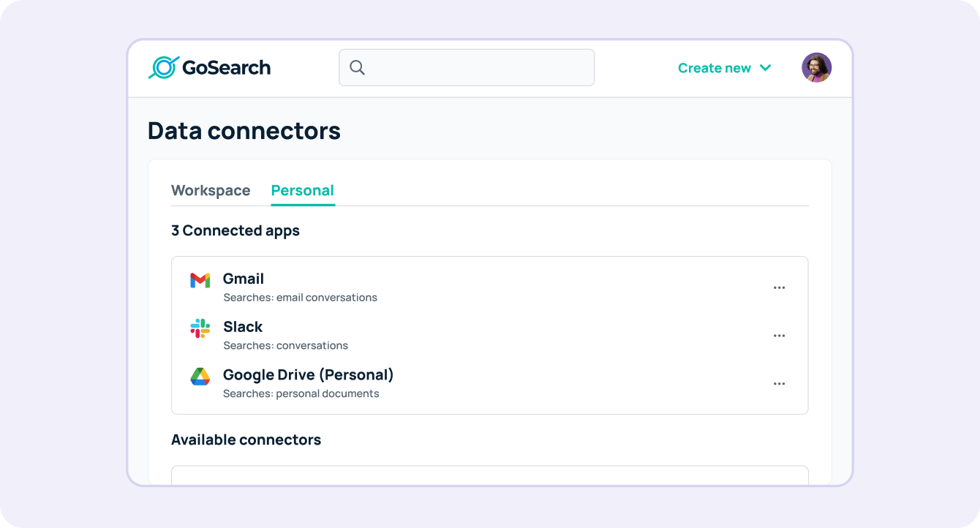The image size is (980, 528).
Task: Open the Google Drive options ellipsis menu
Action: (779, 383)
